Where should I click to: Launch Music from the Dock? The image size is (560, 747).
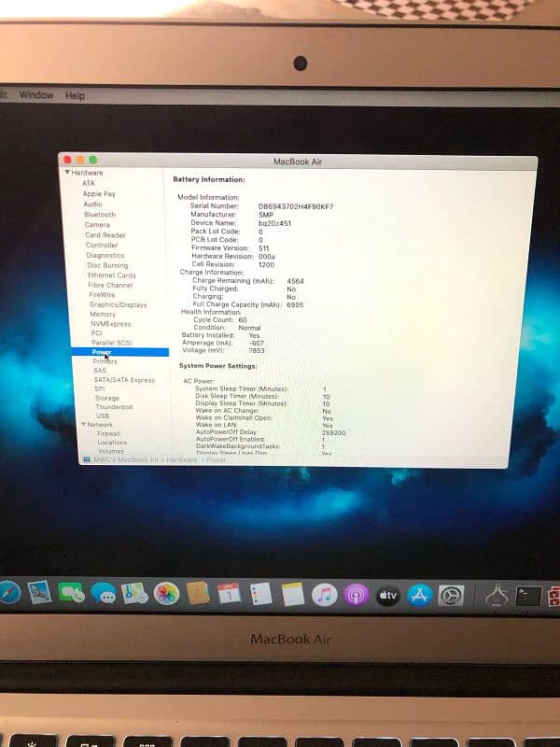coord(324,595)
